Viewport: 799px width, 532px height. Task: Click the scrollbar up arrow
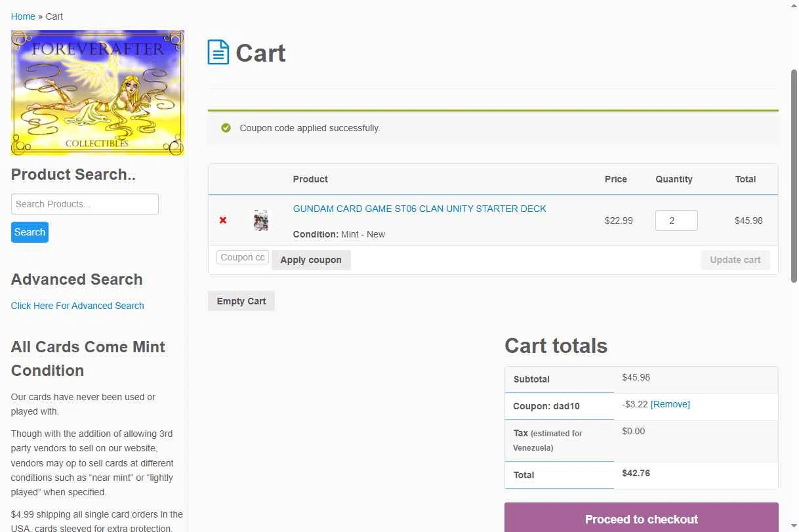click(x=793, y=5)
